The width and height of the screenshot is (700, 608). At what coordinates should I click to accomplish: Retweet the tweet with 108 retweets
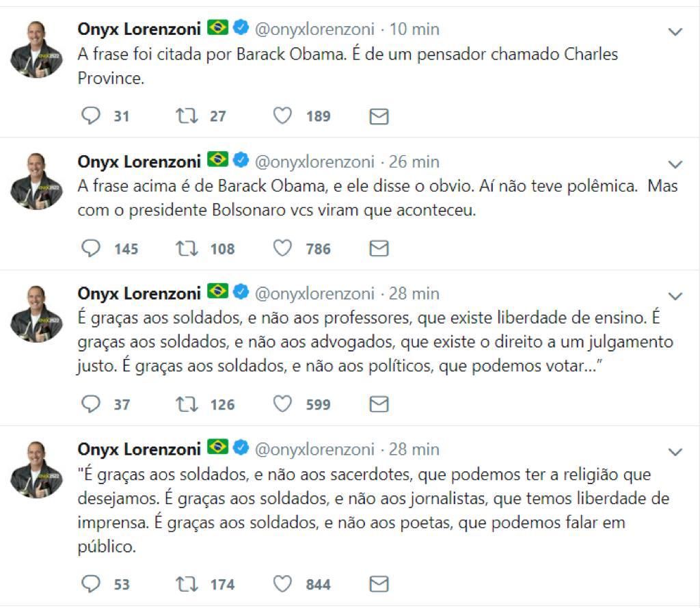pos(187,249)
